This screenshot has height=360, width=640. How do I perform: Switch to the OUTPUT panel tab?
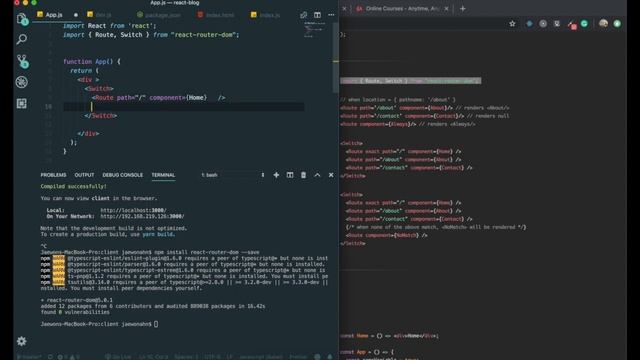pyautogui.click(x=84, y=175)
